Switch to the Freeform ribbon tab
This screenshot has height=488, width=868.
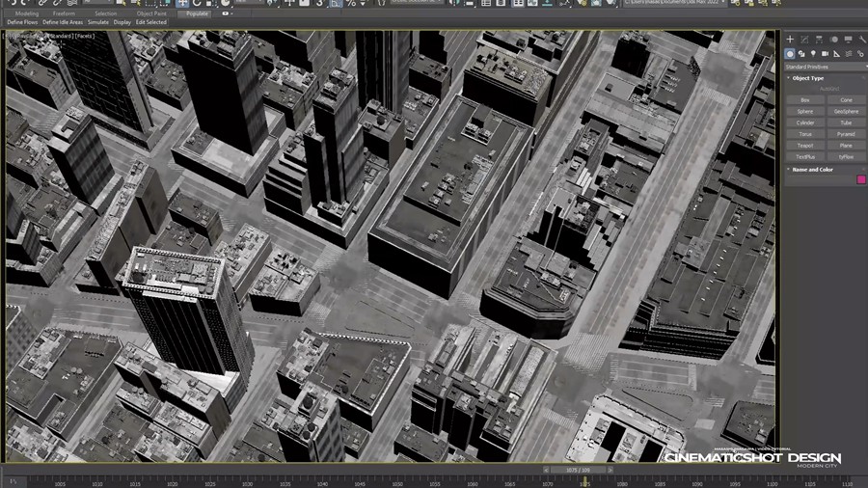pos(64,14)
